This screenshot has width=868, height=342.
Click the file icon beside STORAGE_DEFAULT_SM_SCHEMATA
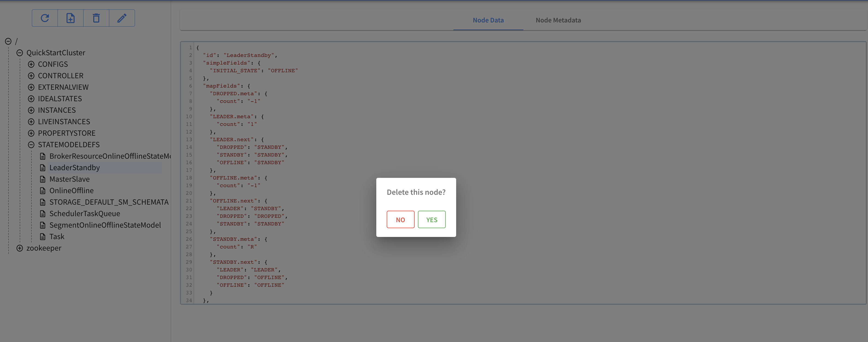click(43, 202)
